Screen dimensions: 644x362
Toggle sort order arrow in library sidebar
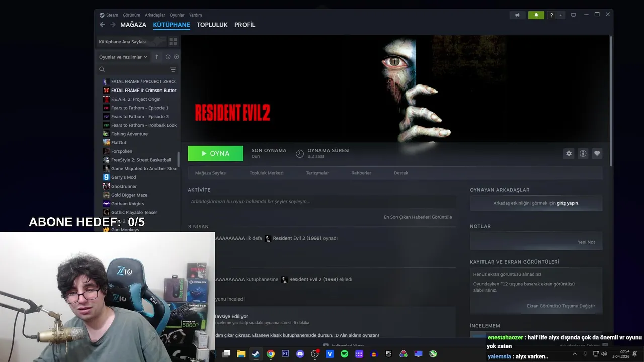[x=157, y=57]
